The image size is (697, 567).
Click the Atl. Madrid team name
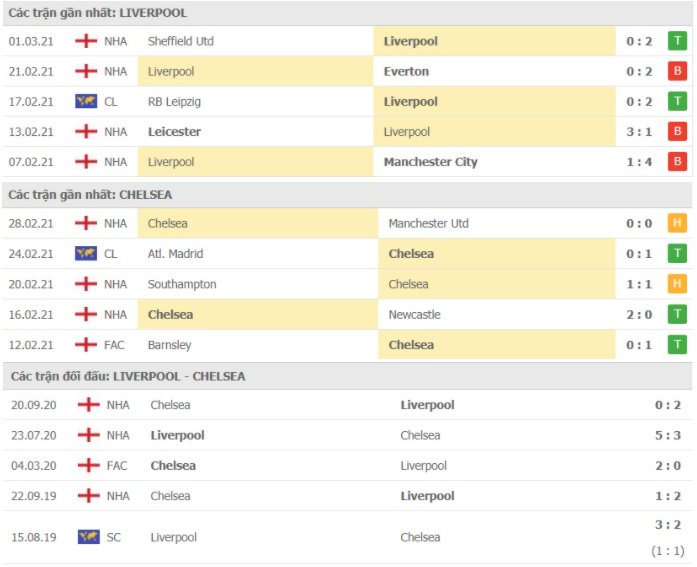coord(175,254)
